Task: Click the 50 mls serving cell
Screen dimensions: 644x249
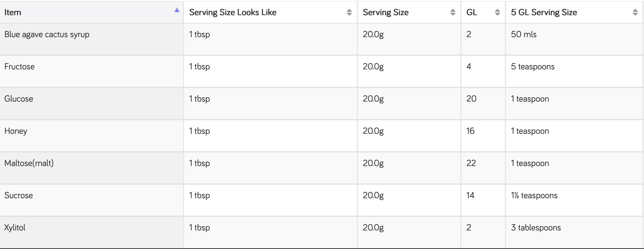Action: pos(524,34)
